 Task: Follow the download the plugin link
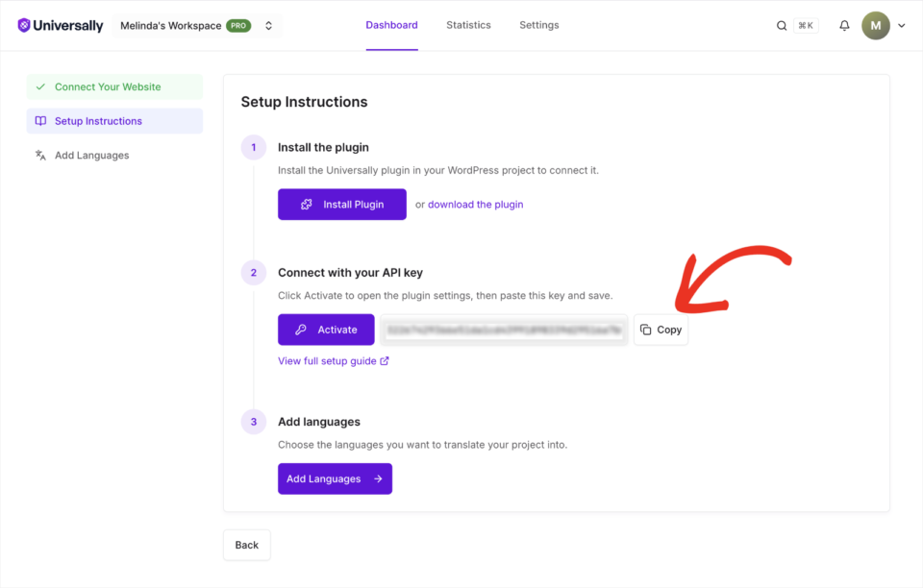pos(475,204)
